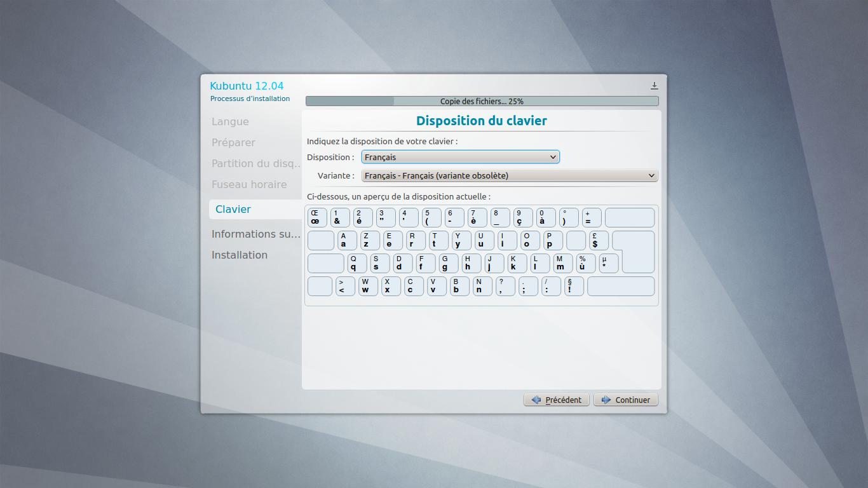Click the µ * key in preview

click(609, 263)
